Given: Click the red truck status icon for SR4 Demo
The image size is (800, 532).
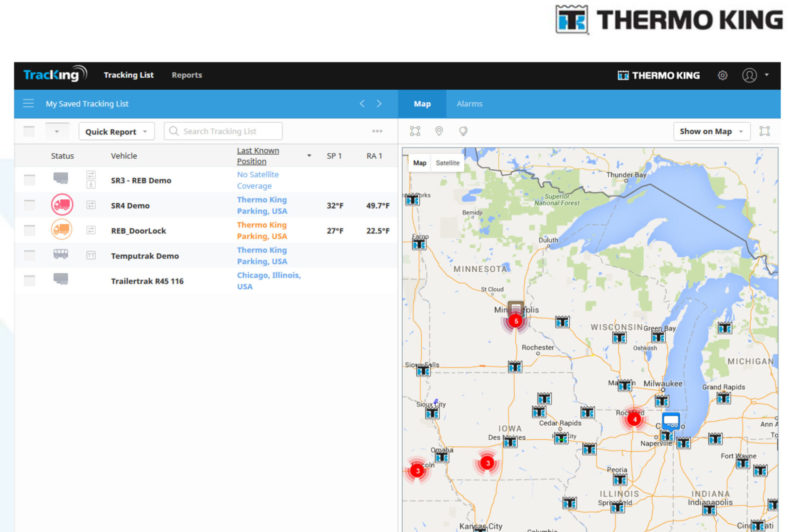Looking at the screenshot, I should pos(62,205).
